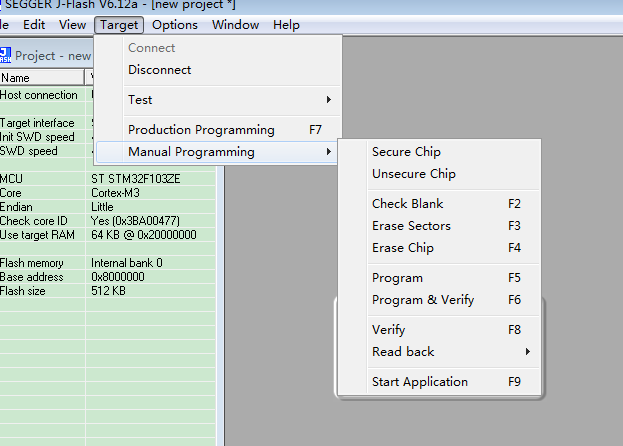Click the Little endian value
Viewport: 623px width, 446px height.
pyautogui.click(x=102, y=207)
